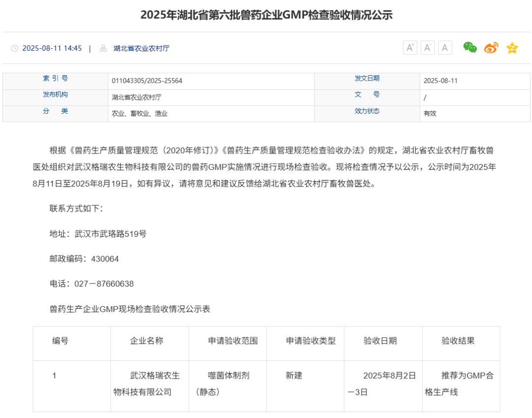Click the index number 011043305/2025-25564
The height and width of the screenshot is (418, 532).
[147, 81]
